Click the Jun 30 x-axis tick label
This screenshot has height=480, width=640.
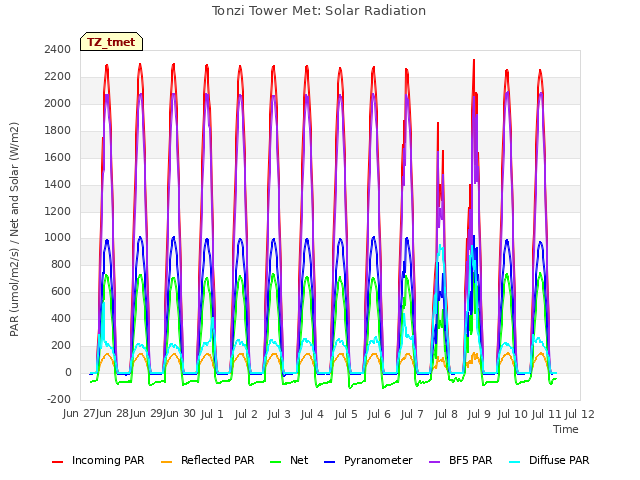click(179, 414)
